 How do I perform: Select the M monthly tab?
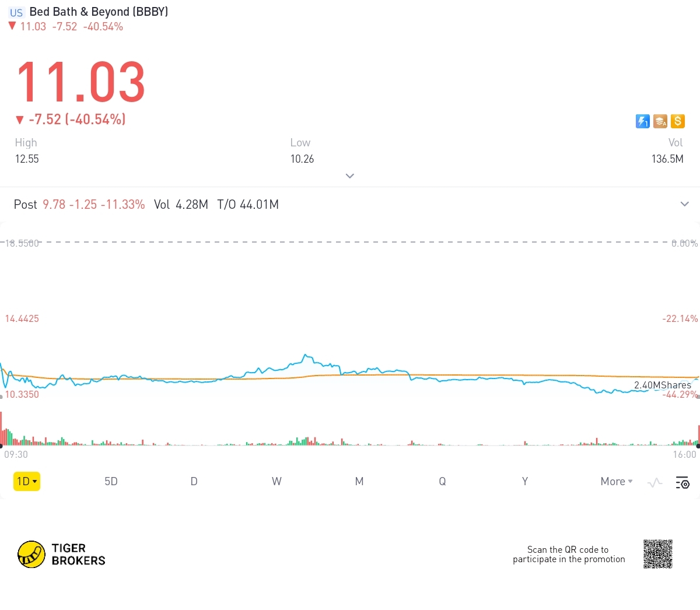tap(359, 481)
